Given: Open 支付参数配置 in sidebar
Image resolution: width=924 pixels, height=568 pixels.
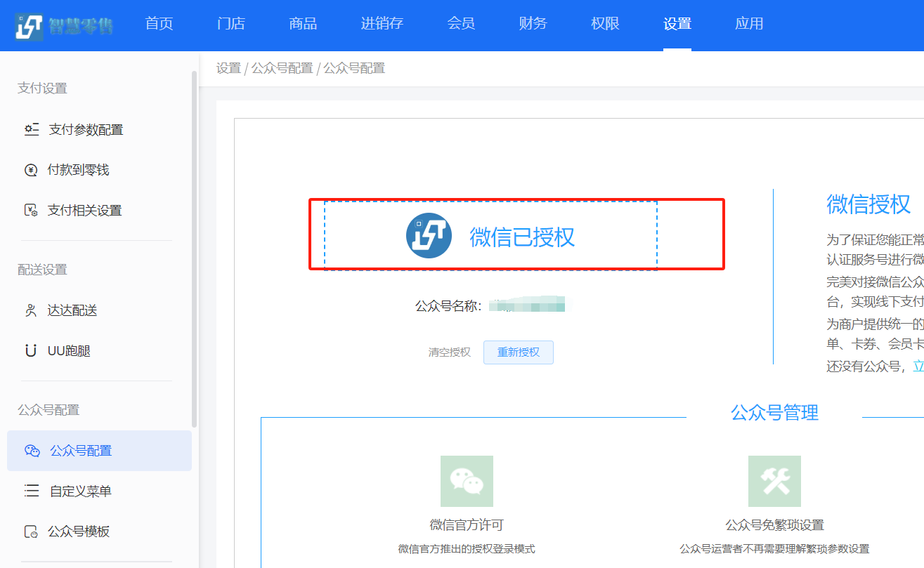Looking at the screenshot, I should [99, 129].
